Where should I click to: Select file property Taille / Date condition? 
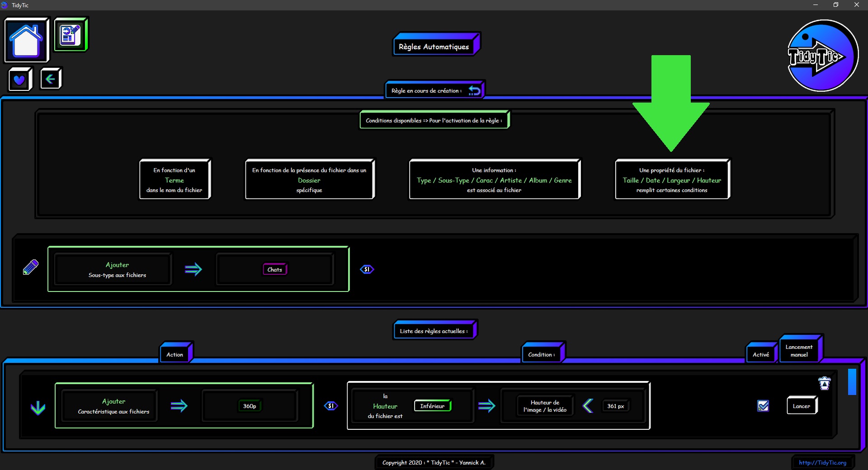[x=672, y=179]
